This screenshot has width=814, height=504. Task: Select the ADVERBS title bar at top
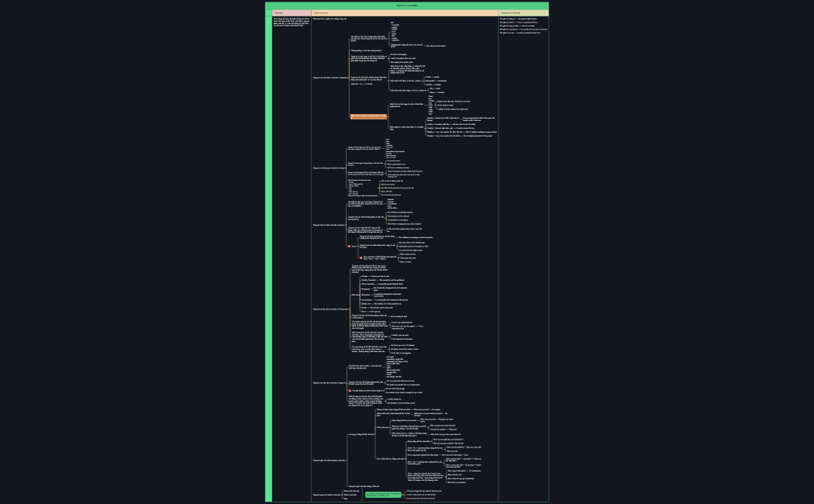406,5
